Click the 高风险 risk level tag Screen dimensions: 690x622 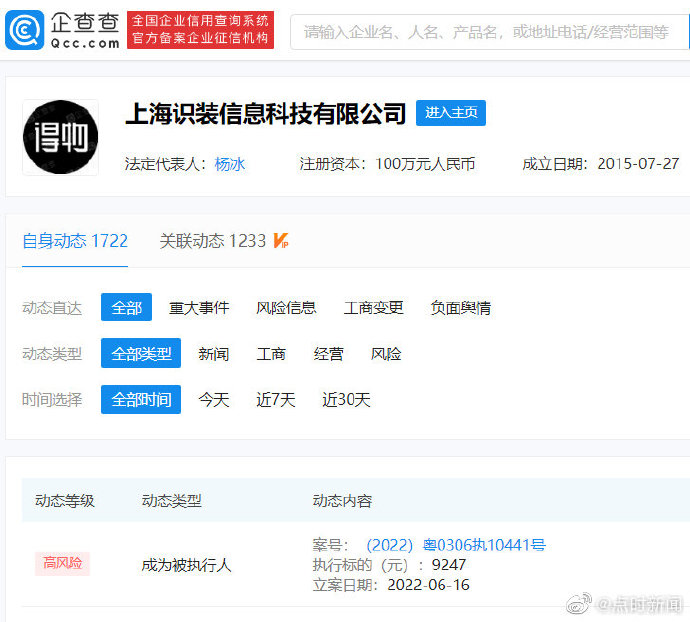62,564
